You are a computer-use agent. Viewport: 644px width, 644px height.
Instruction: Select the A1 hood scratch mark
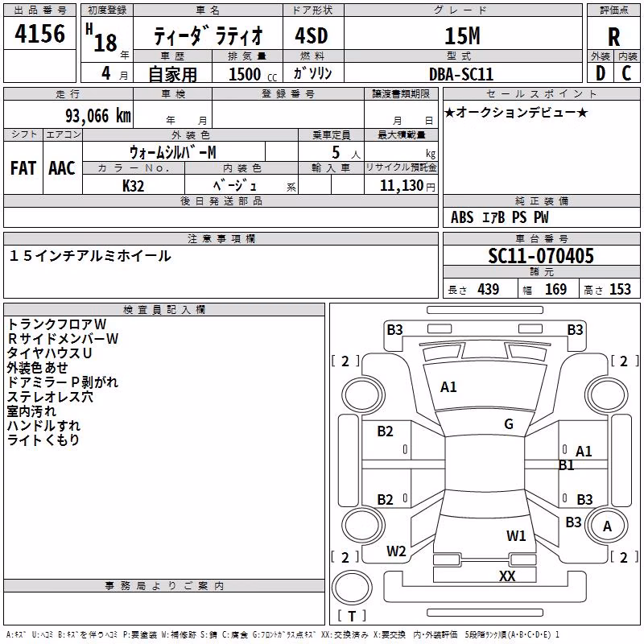pos(448,387)
